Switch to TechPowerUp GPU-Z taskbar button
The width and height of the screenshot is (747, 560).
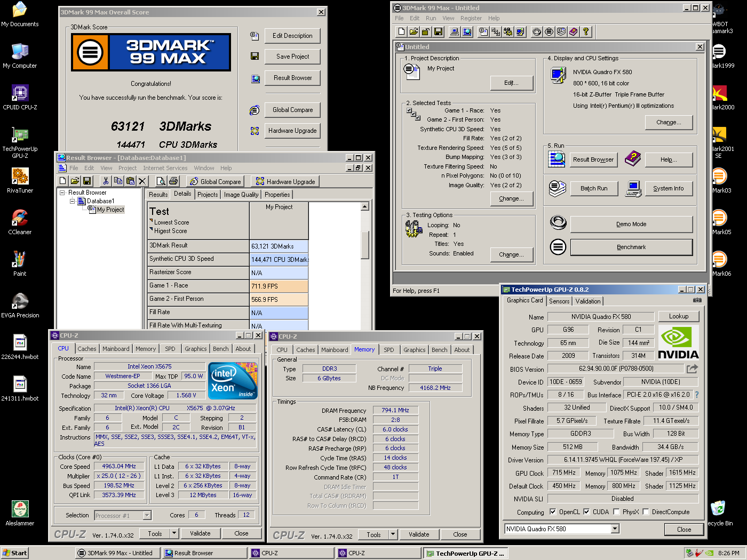point(467,554)
